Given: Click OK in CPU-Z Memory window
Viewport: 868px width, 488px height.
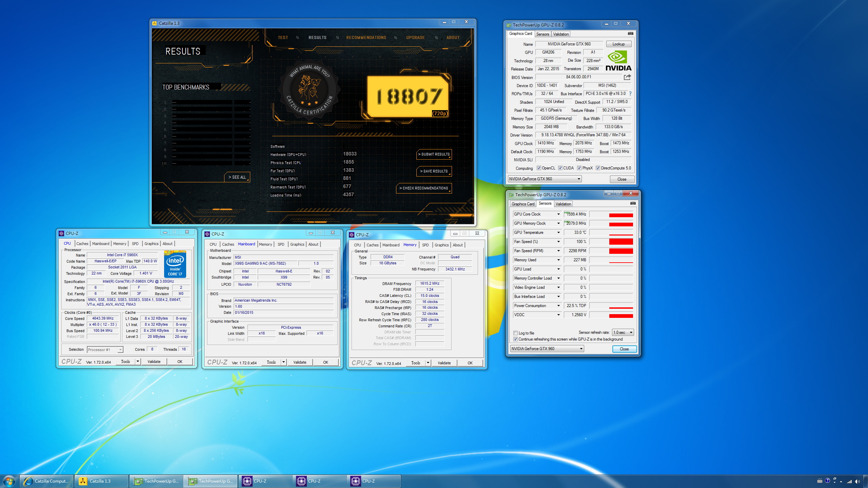Looking at the screenshot, I should 470,363.
